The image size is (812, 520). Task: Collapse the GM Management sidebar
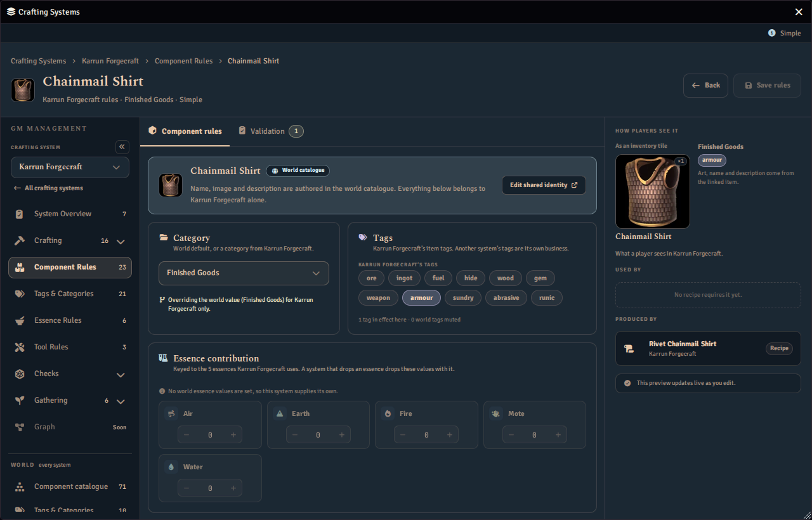click(x=122, y=147)
